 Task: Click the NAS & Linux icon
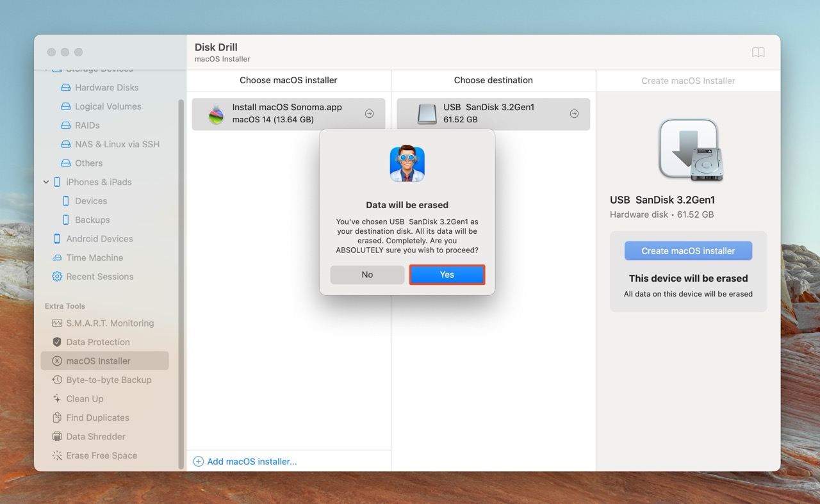65,144
